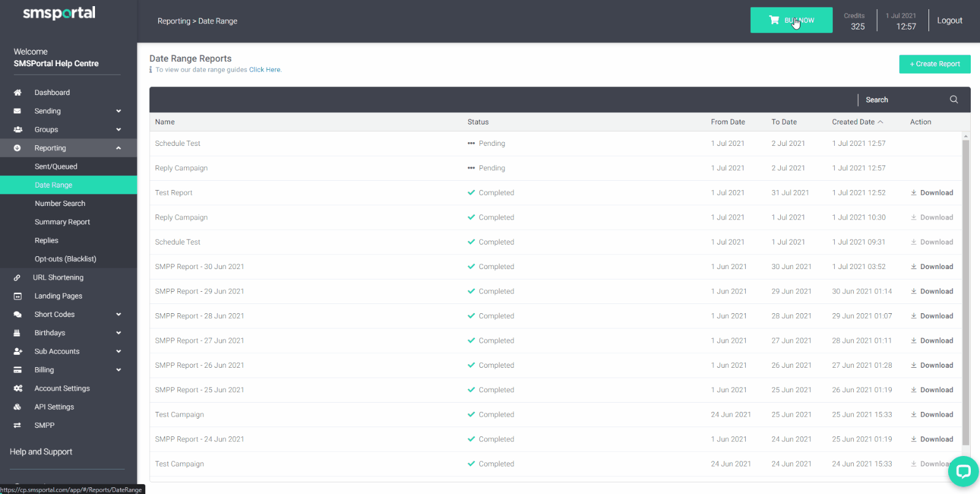Click the Groups people icon
The height and width of the screenshot is (494, 980).
click(x=18, y=129)
